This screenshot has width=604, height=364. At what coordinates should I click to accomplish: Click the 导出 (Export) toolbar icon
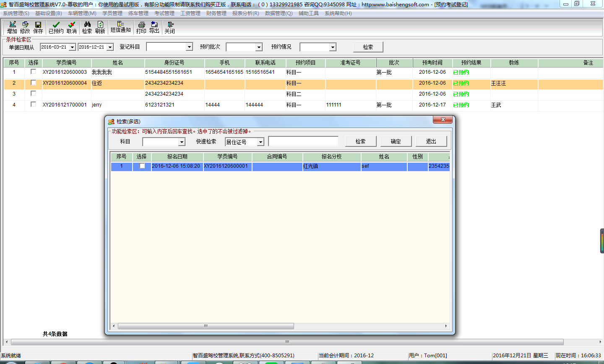point(154,28)
